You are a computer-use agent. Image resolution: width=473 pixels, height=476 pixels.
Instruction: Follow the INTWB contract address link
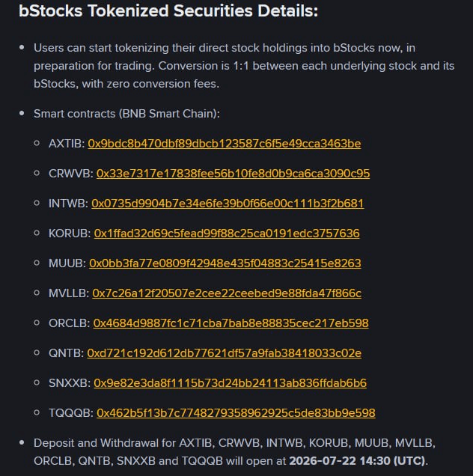click(x=228, y=204)
